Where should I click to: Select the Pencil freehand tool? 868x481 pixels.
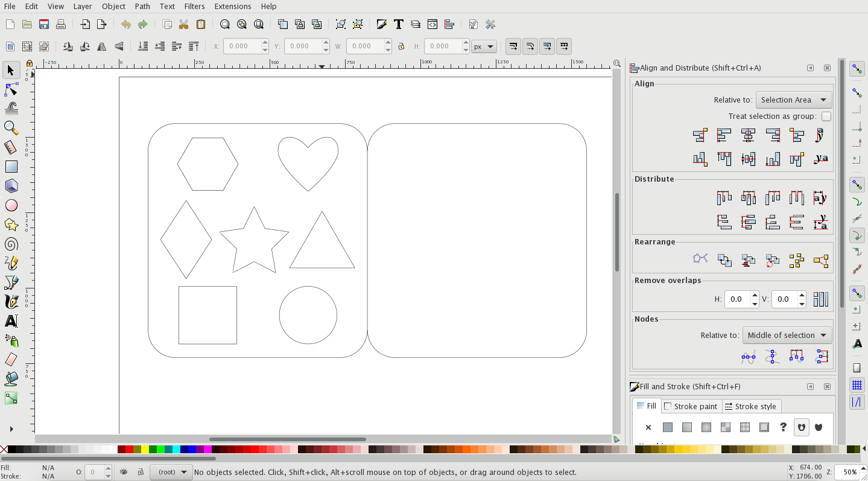pos(11,263)
